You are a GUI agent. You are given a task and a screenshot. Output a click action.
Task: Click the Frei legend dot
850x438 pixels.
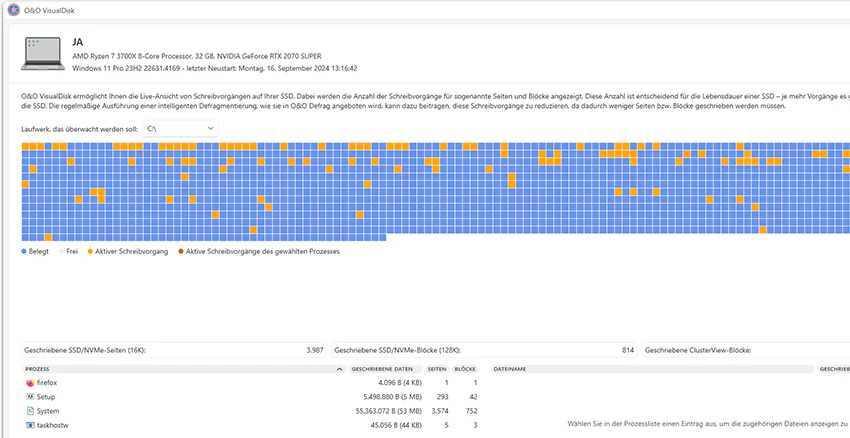(x=61, y=252)
